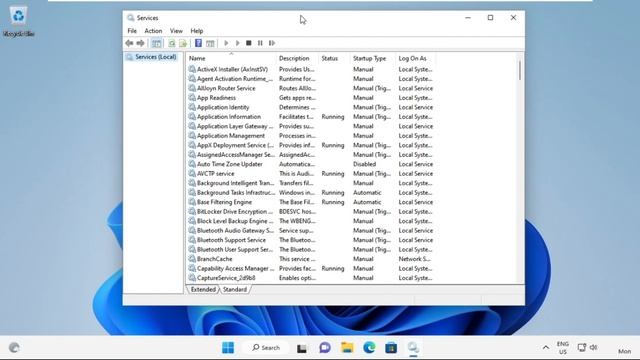Click the gear icon beside ActiveX Installer
This screenshot has height=360, width=640.
(192, 69)
